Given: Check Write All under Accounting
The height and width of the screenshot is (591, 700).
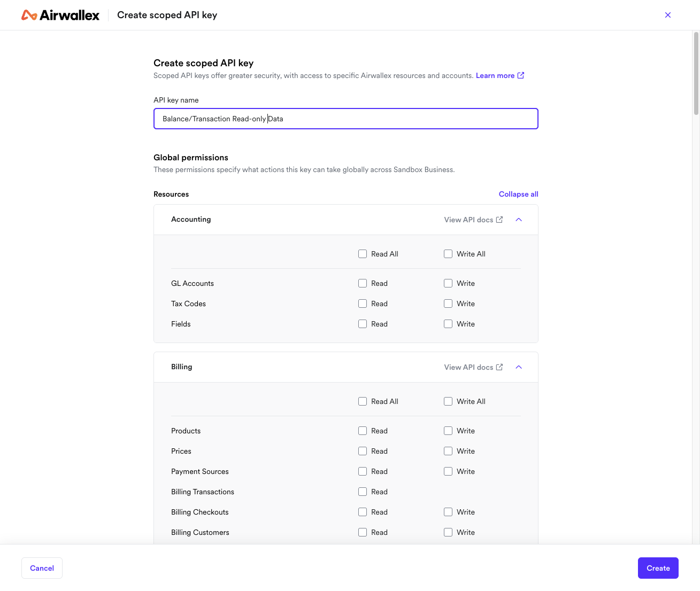Looking at the screenshot, I should tap(448, 254).
